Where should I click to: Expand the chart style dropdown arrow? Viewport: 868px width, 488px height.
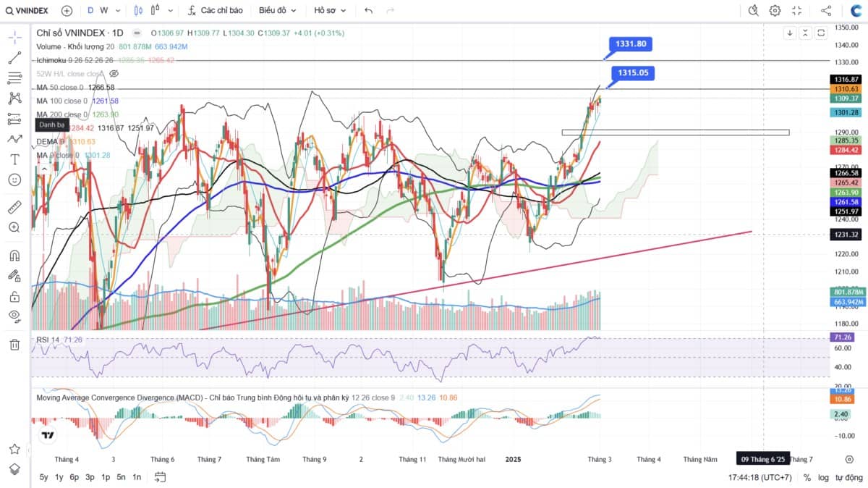click(x=170, y=11)
